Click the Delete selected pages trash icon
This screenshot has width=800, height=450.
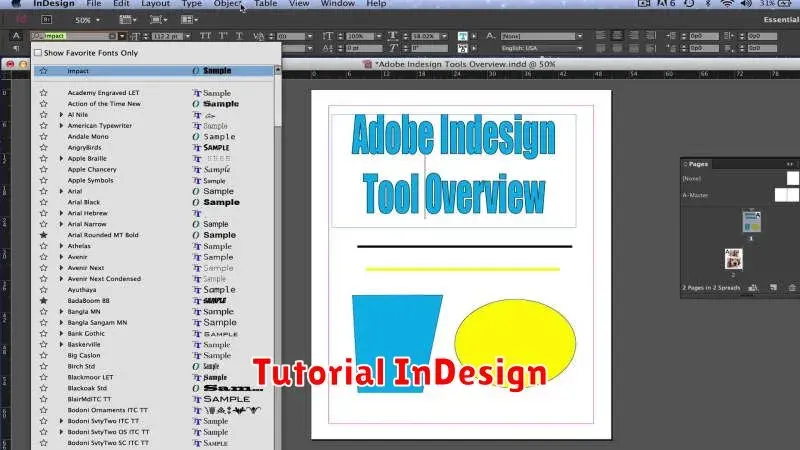point(792,288)
